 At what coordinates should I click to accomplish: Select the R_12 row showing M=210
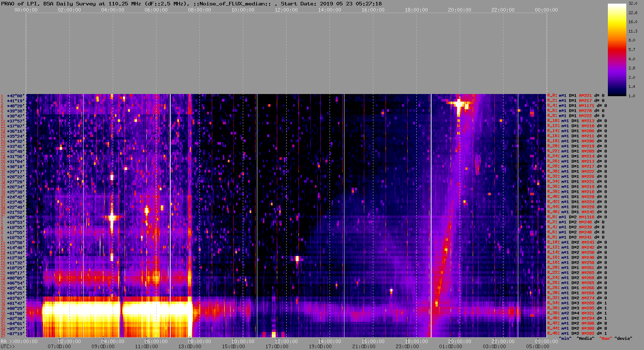pyautogui.click(x=577, y=126)
